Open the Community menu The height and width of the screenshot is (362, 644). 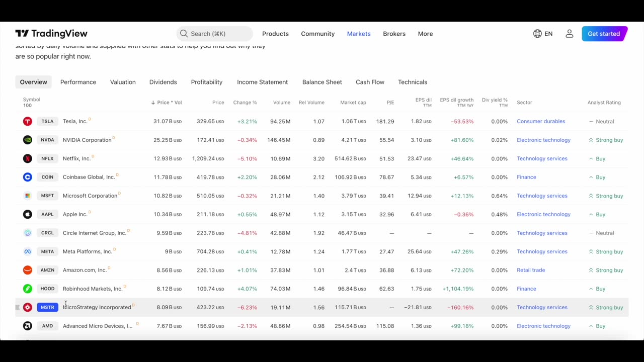[x=317, y=34]
